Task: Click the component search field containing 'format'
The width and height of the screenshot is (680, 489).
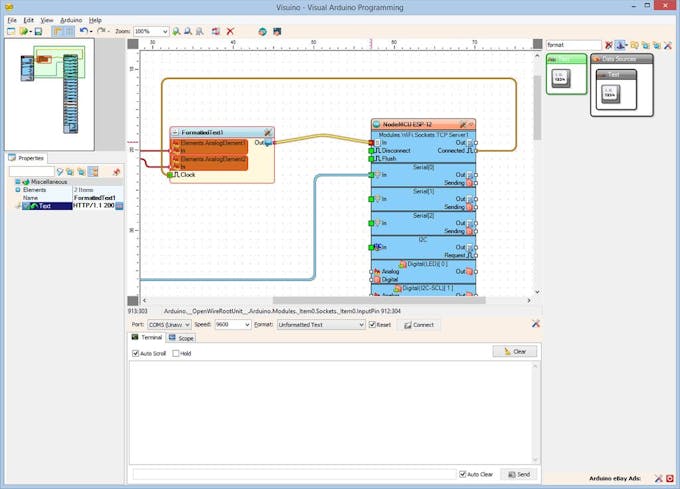Action: click(573, 45)
